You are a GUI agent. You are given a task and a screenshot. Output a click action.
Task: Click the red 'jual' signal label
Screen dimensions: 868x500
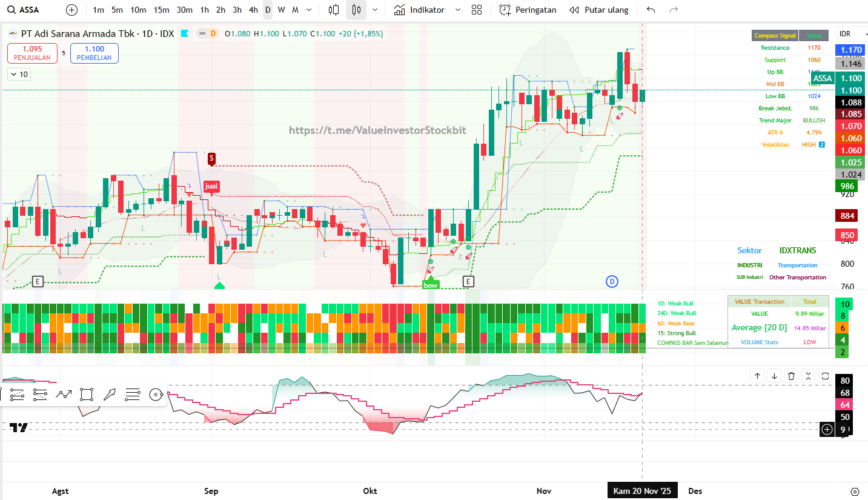(211, 187)
